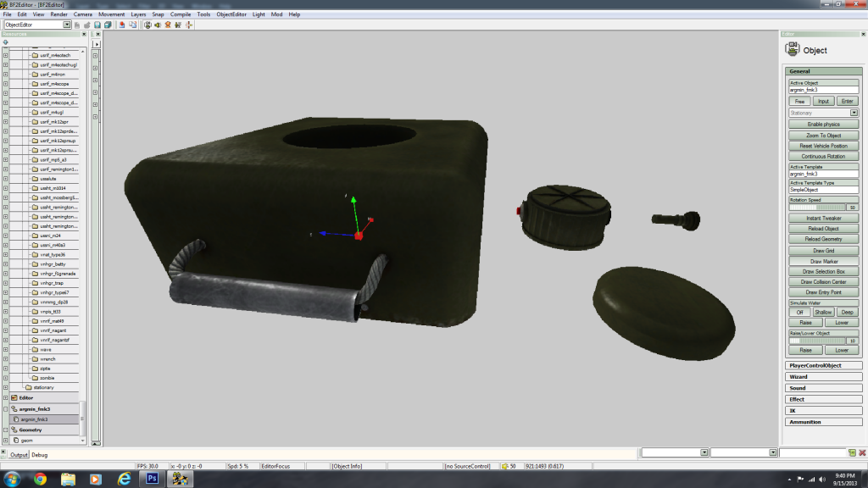The height and width of the screenshot is (488, 868).
Task: Click the New file icon in the toolbar
Action: tap(78, 25)
